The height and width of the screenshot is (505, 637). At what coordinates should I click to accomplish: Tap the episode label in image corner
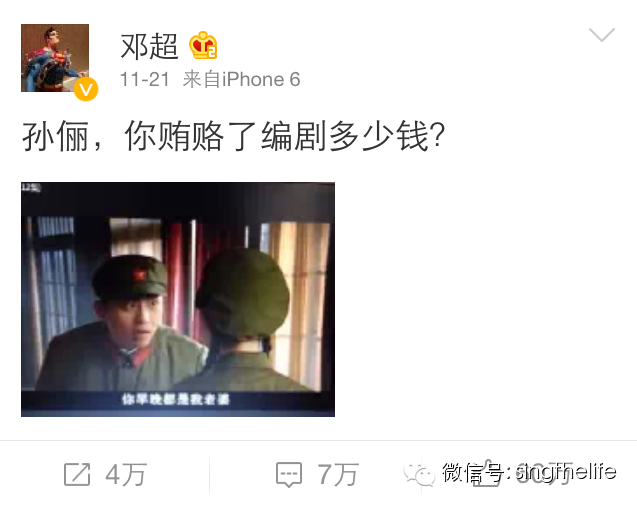click(x=31, y=187)
